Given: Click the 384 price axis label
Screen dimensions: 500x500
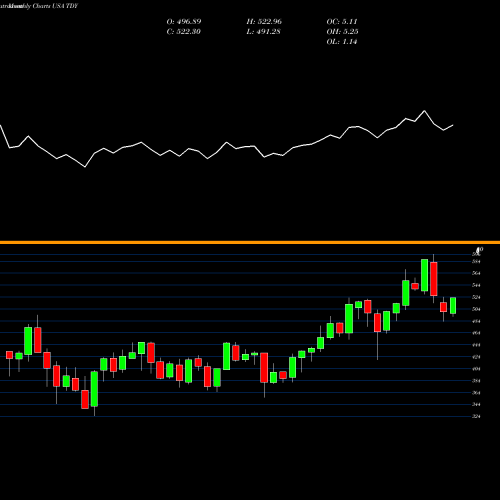Looking at the screenshot, I should click(476, 381).
